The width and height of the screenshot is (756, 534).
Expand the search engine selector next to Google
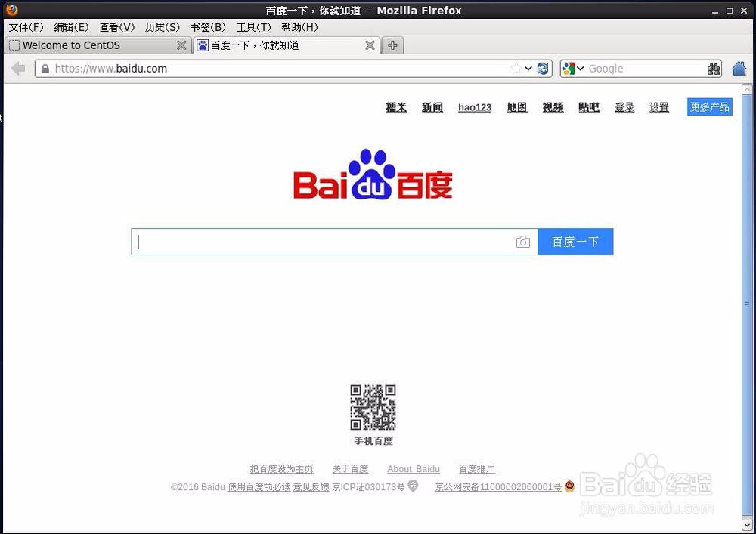(x=581, y=69)
